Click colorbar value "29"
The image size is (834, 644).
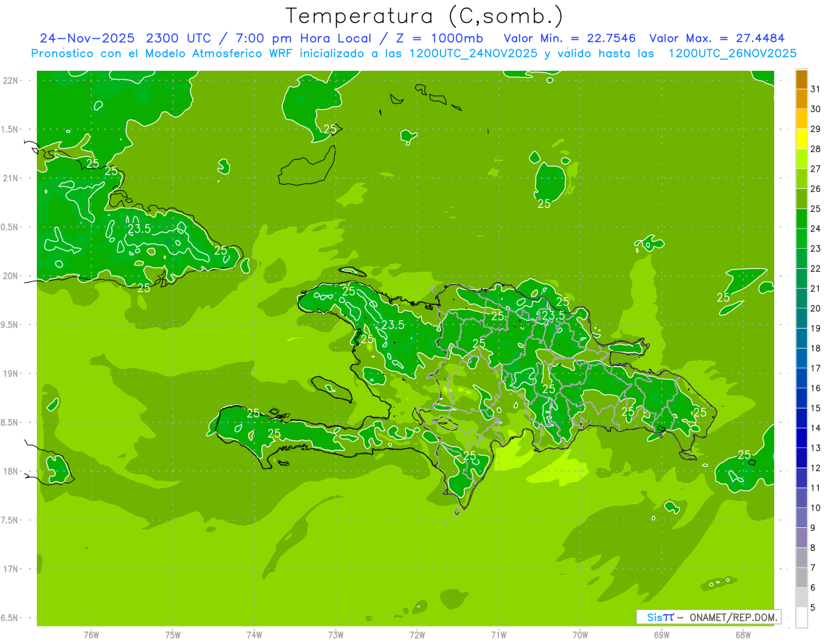pyautogui.click(x=815, y=129)
